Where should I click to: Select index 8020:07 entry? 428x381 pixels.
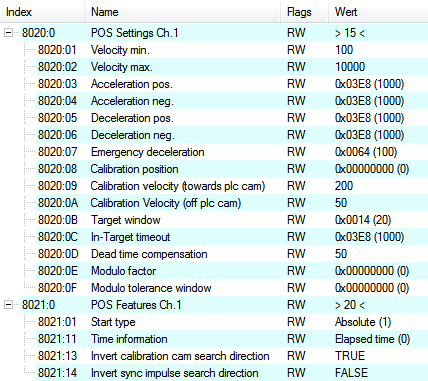pos(57,152)
